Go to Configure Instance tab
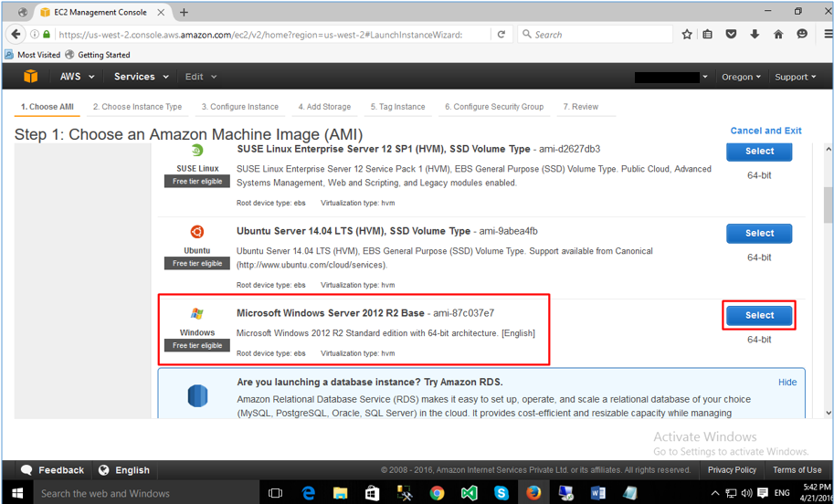The image size is (834, 504). click(x=240, y=107)
